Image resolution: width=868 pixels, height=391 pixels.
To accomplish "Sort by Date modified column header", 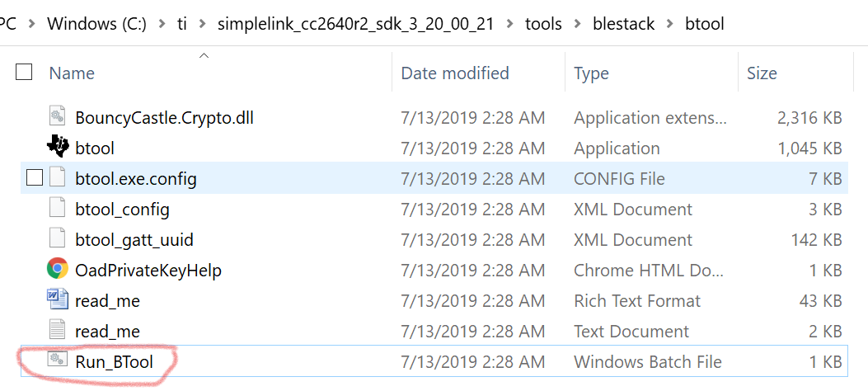I will [454, 73].
